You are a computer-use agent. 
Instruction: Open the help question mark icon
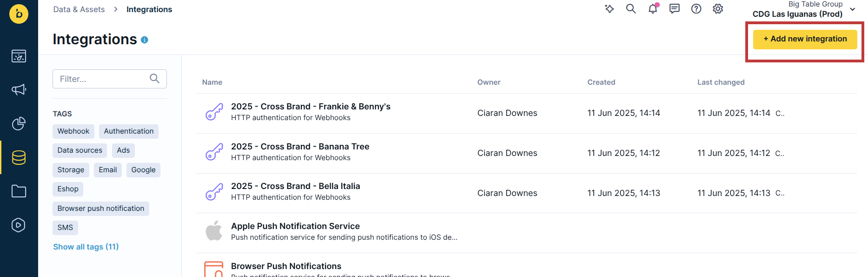696,9
